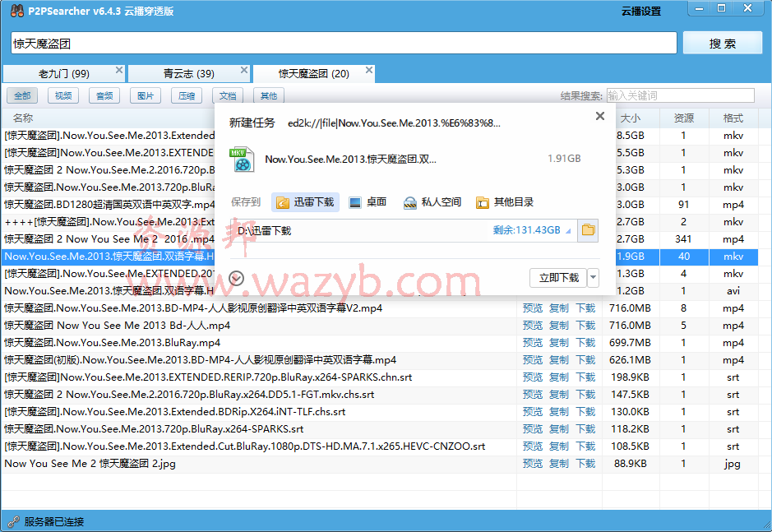The image size is (772, 532).
Task: Close the 青云志 tab
Action: [243, 70]
